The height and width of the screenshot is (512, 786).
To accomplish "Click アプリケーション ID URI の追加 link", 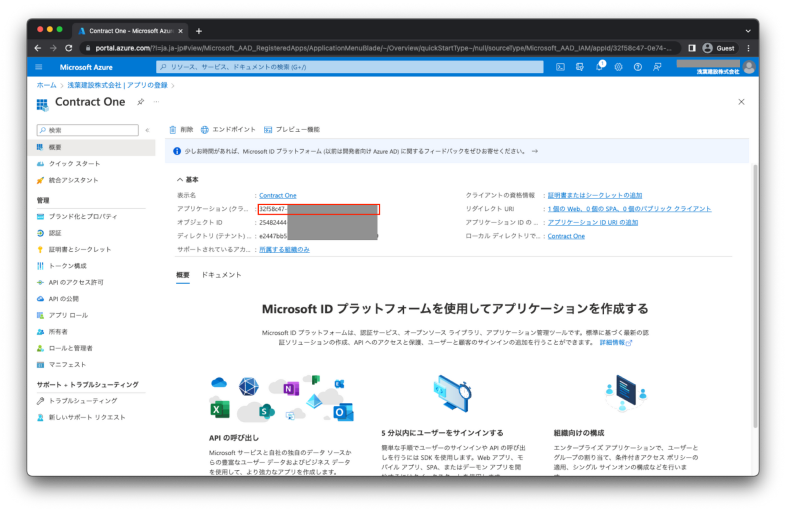I will coord(593,223).
